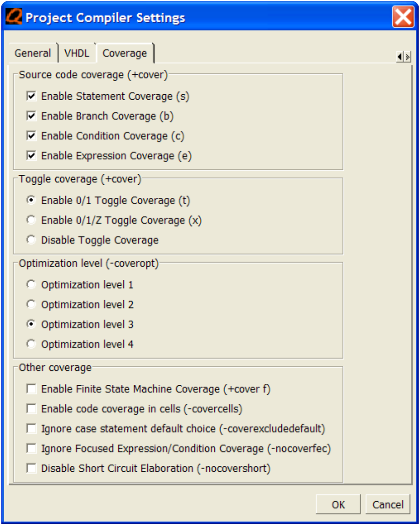Click the right tab scroll arrow
The image size is (420, 525).
coord(407,57)
